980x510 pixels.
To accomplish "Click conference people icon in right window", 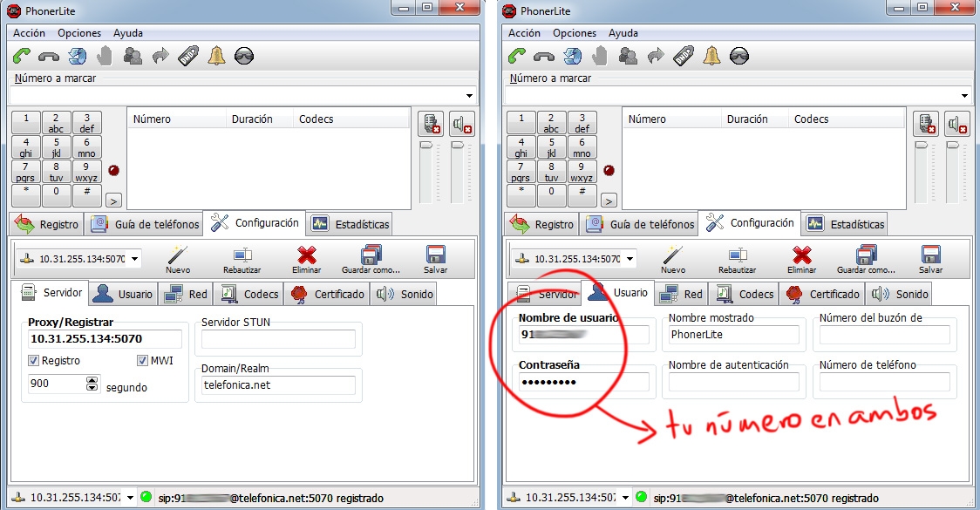I will pyautogui.click(x=628, y=57).
